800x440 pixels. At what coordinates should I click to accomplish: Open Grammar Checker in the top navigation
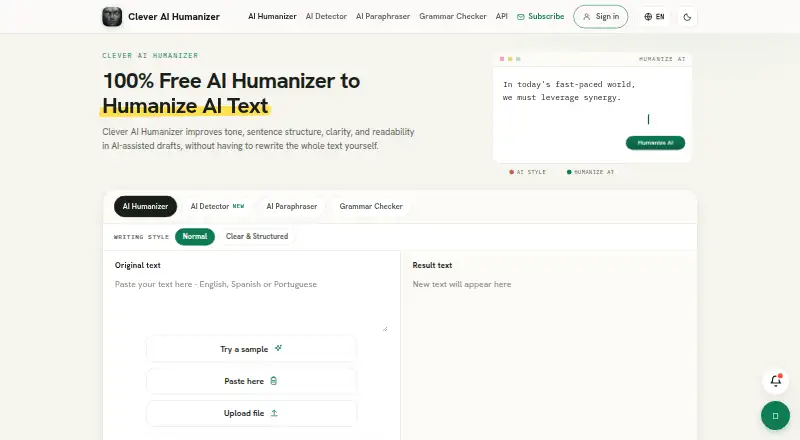coord(453,16)
